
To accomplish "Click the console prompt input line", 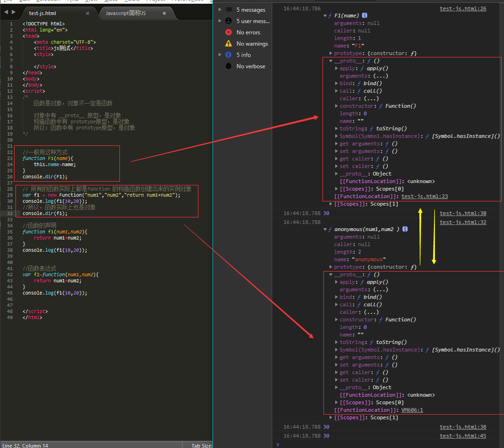I will coord(389,444).
